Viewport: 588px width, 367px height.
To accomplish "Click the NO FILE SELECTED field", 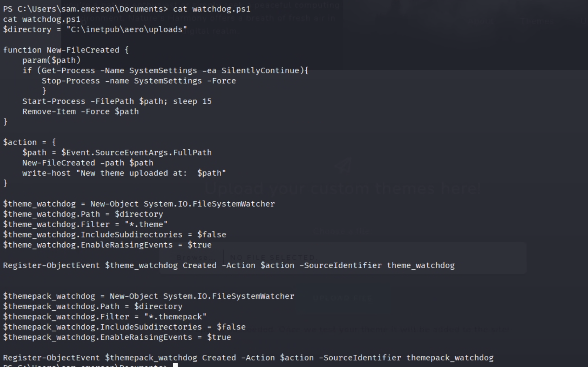I will click(273, 257).
